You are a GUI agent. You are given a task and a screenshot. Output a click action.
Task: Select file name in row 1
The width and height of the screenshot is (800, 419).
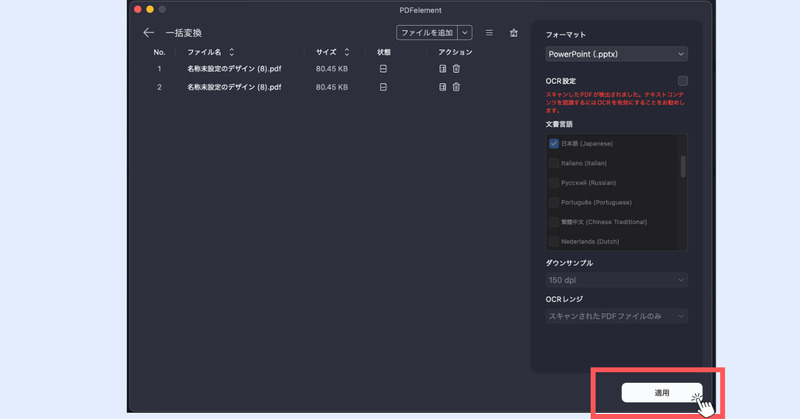click(x=234, y=69)
